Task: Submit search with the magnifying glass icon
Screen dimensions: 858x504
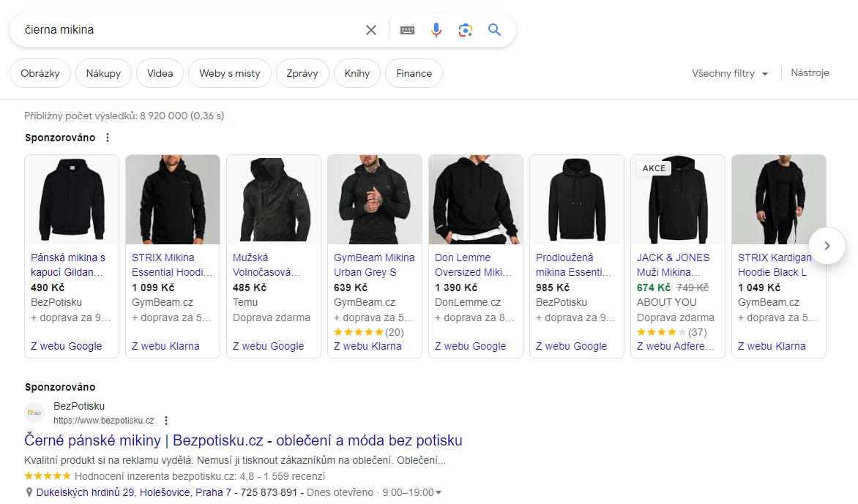Action: [x=494, y=30]
